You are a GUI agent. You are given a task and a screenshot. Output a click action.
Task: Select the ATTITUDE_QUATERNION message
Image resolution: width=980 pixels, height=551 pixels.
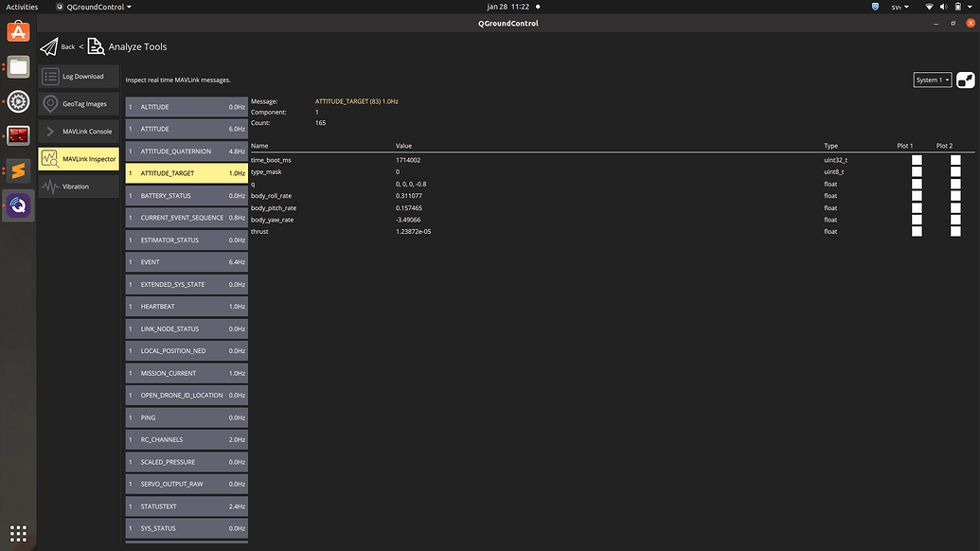coord(187,151)
